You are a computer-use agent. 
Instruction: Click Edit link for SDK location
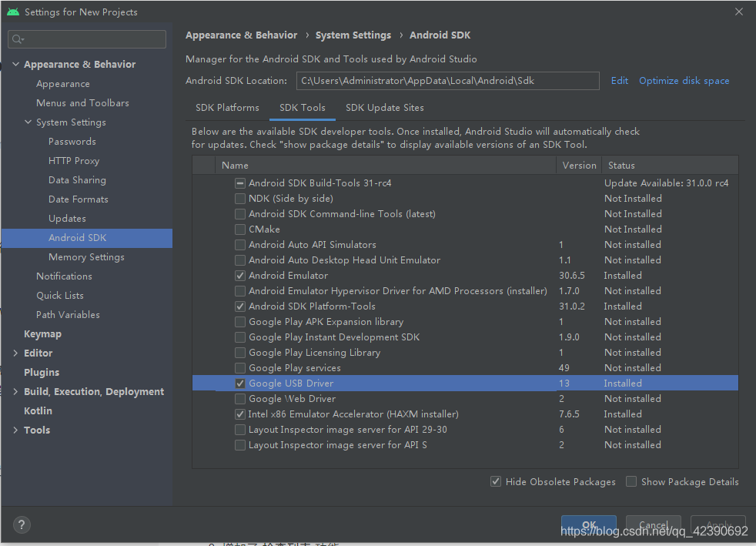click(x=620, y=81)
